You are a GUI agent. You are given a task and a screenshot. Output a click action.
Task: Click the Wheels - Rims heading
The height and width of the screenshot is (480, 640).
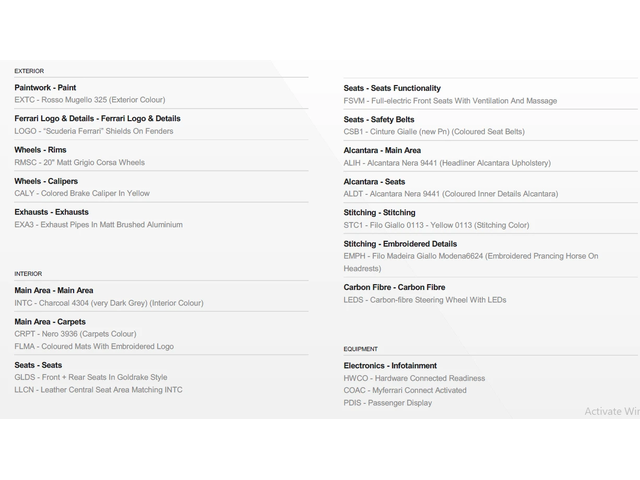(41, 150)
